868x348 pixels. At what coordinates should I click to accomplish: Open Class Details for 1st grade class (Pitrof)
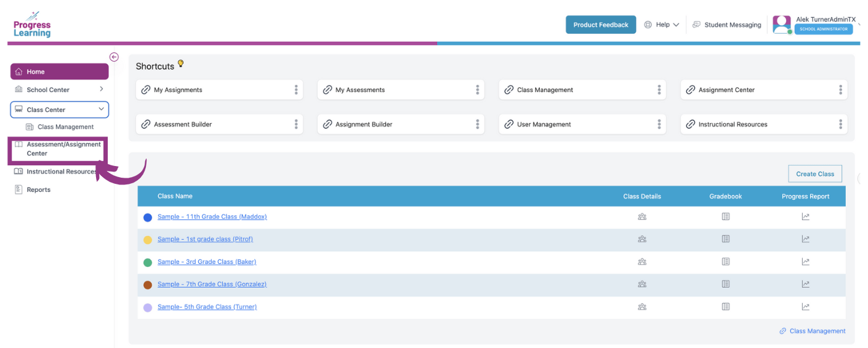(642, 239)
